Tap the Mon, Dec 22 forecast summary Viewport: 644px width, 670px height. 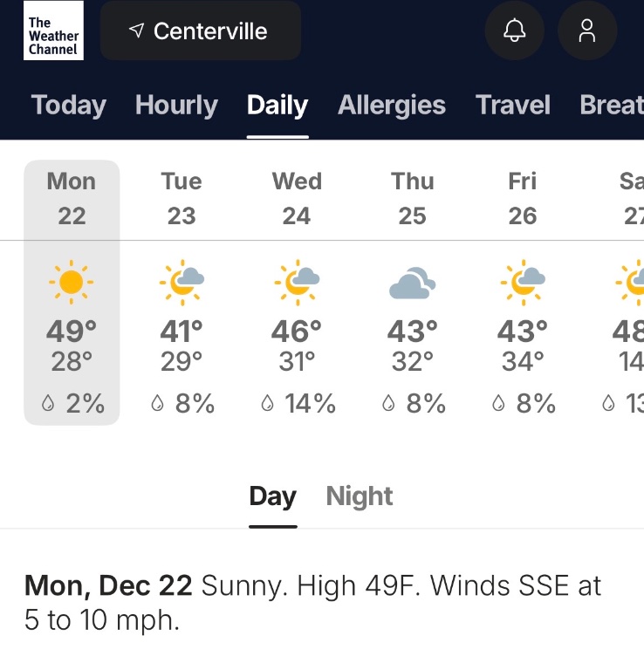click(x=312, y=602)
